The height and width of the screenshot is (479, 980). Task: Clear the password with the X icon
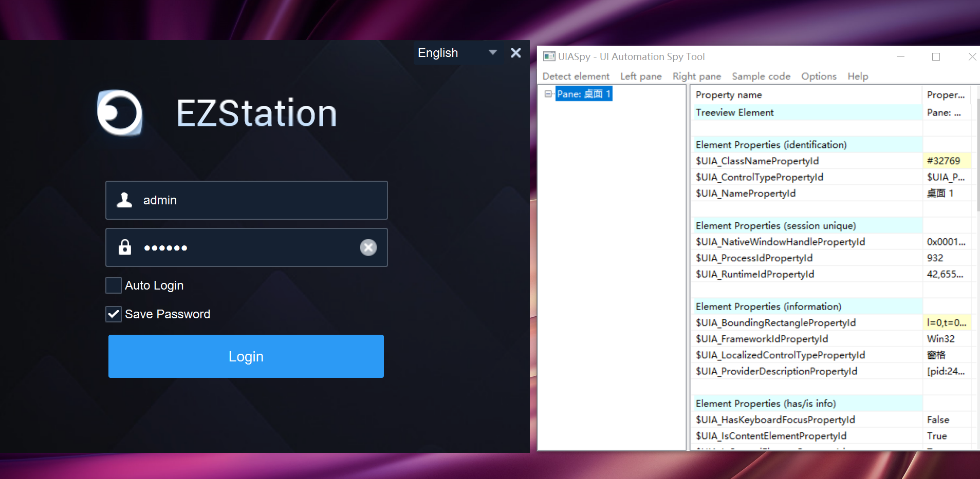[x=368, y=247]
